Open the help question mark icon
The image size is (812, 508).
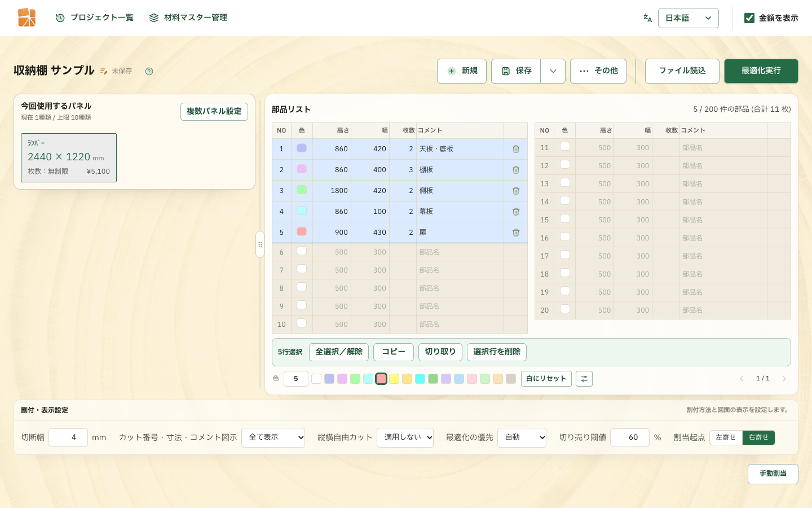click(149, 71)
